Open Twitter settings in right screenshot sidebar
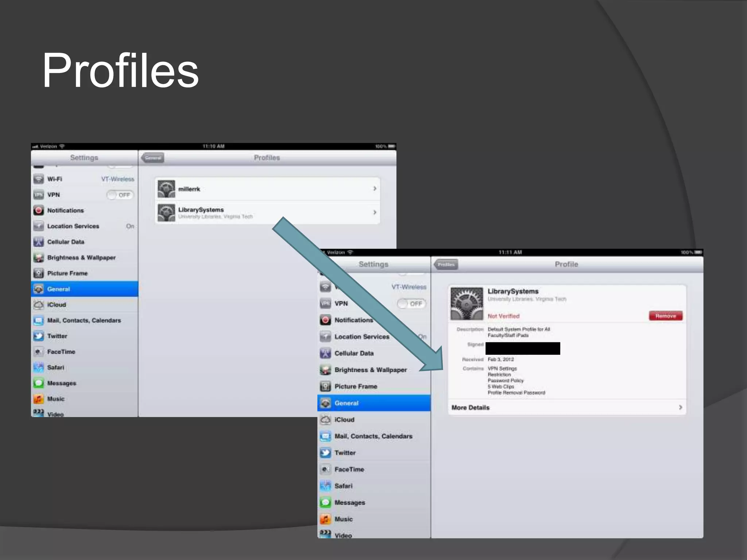This screenshot has width=747, height=560. pos(345,453)
